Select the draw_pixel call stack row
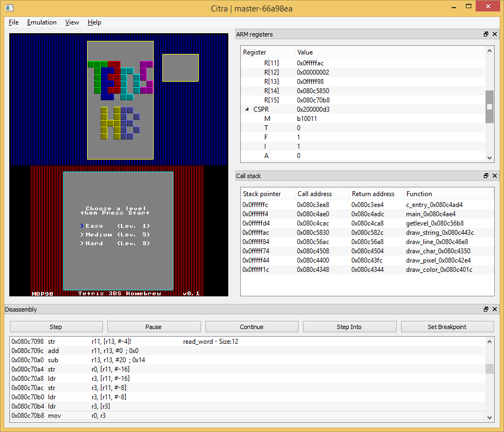The image size is (504, 432). [x=367, y=260]
